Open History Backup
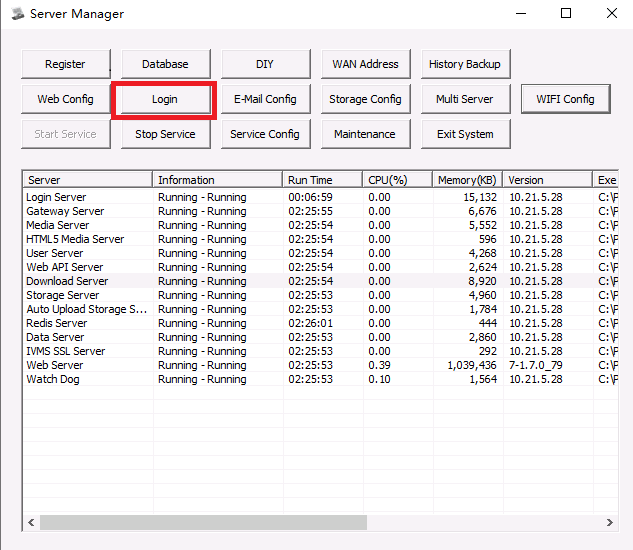 click(465, 64)
